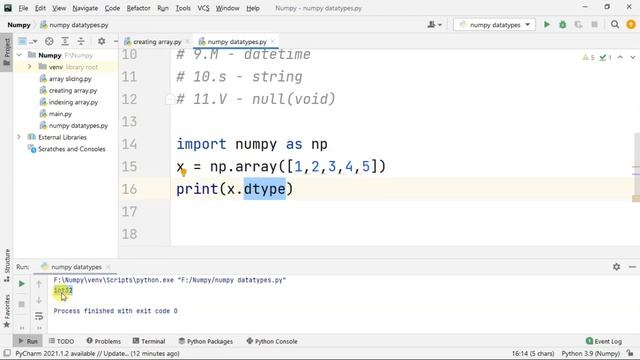
Task: Toggle the Favorites tool window
Action: coord(7,311)
